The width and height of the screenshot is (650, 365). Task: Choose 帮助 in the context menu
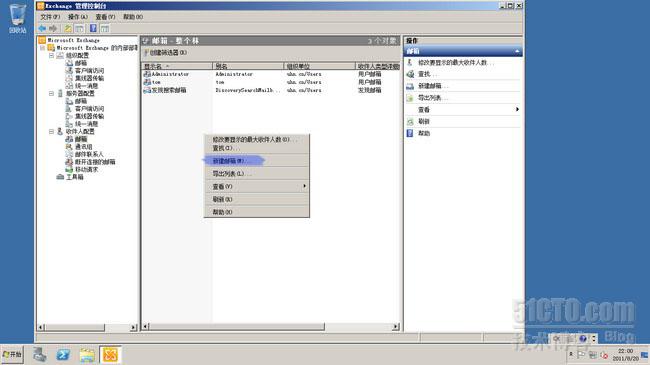[257, 212]
